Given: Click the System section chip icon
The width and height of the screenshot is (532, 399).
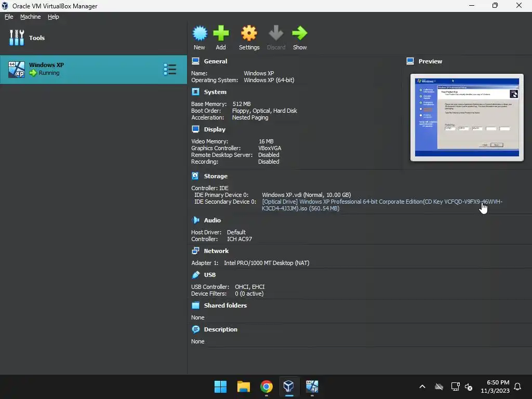Looking at the screenshot, I should click(x=195, y=92).
